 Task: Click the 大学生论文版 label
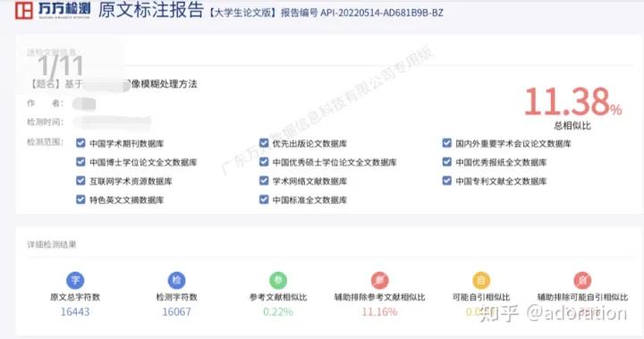click(241, 13)
